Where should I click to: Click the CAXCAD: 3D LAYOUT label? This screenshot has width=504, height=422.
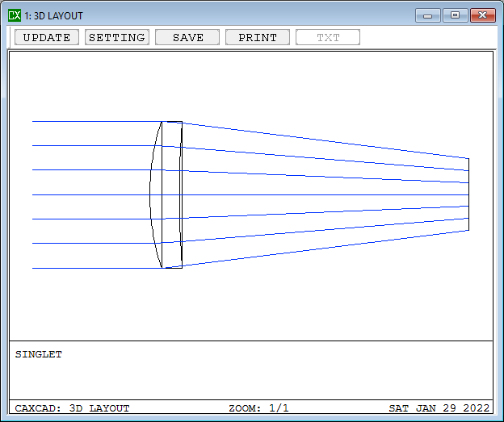(x=73, y=408)
